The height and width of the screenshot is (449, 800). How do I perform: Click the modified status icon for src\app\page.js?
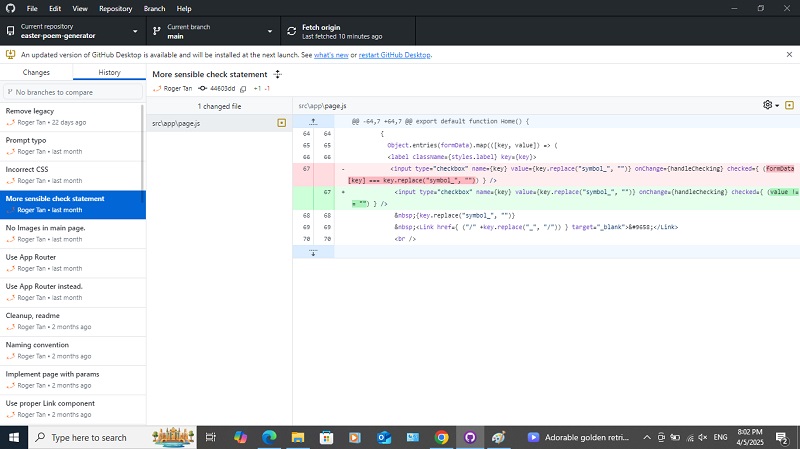click(282, 123)
